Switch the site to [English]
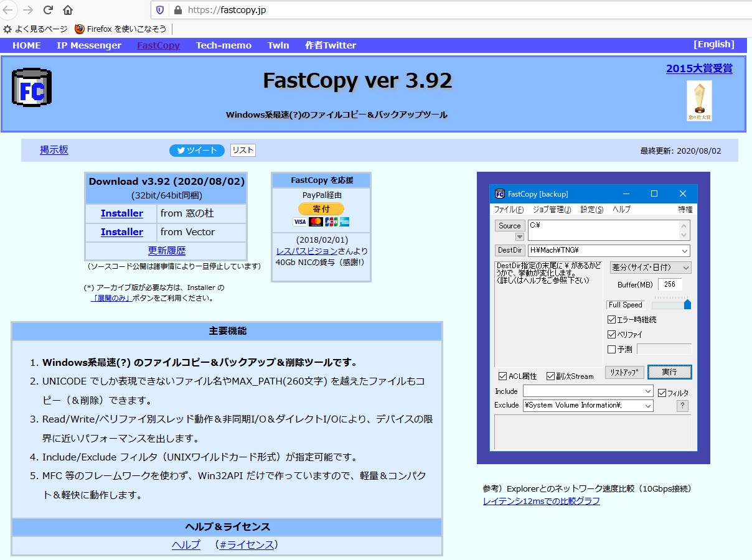The height and width of the screenshot is (560, 752). point(714,44)
